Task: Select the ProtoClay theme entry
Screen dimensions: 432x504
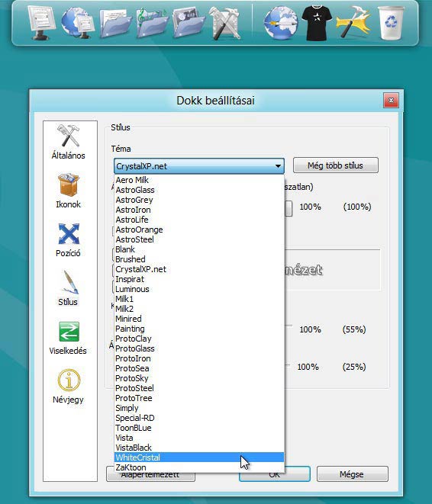Action: click(199, 339)
